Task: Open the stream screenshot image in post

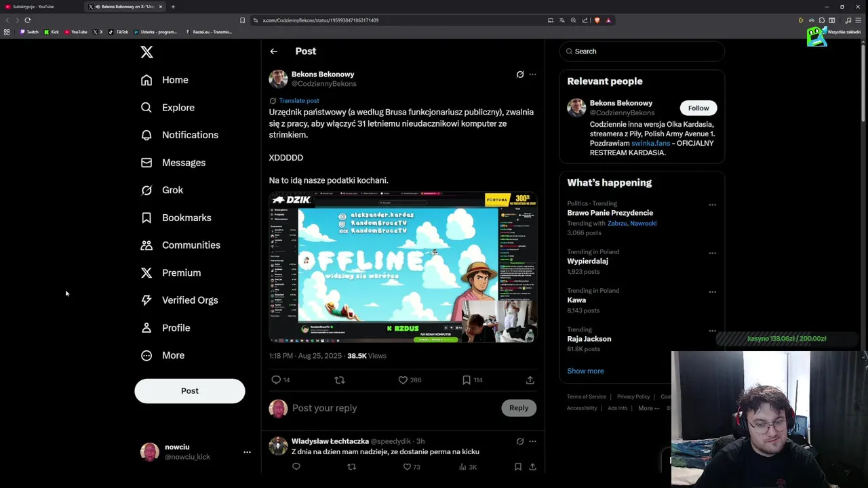Action: click(403, 268)
